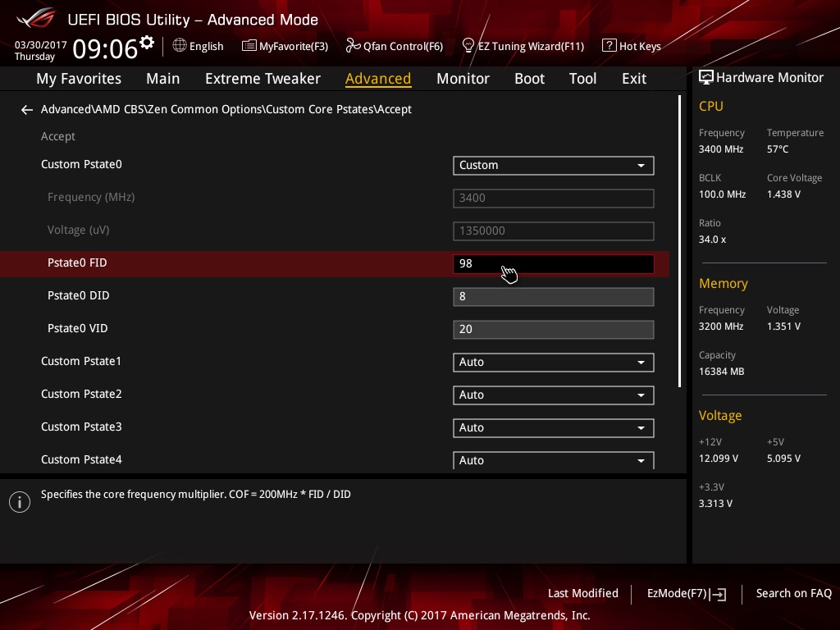This screenshot has height=630, width=840.
Task: Click the vertical scrollbar of settings list
Action: tap(679, 241)
